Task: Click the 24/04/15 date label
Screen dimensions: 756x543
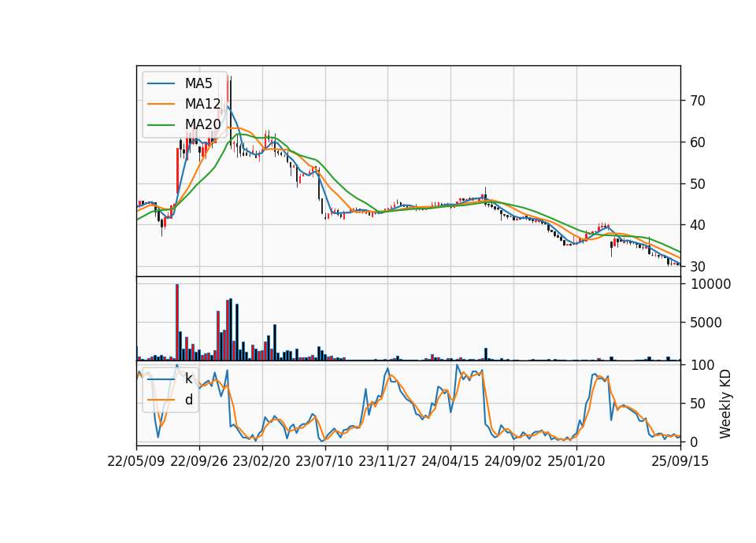Action: click(450, 461)
